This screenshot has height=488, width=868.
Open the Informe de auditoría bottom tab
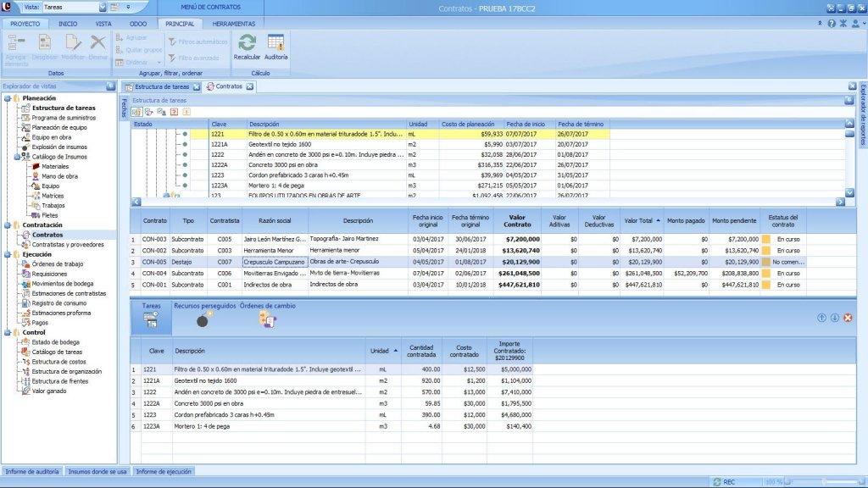coord(31,471)
